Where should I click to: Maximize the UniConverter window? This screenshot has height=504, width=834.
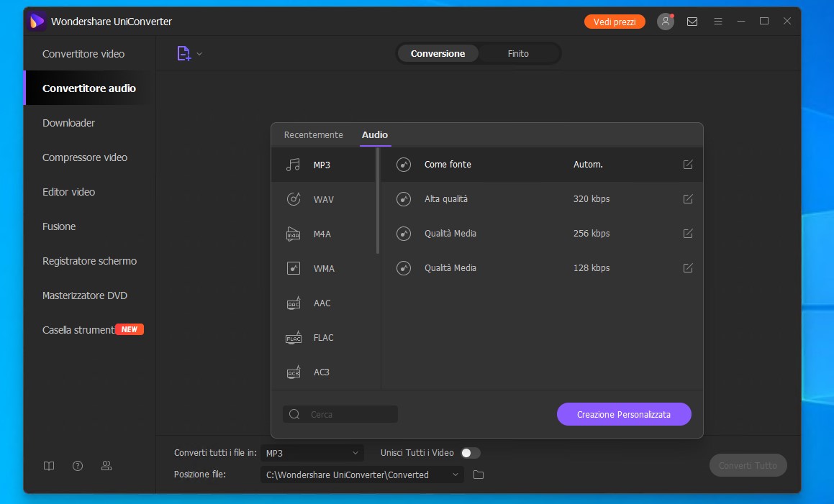[x=764, y=22]
